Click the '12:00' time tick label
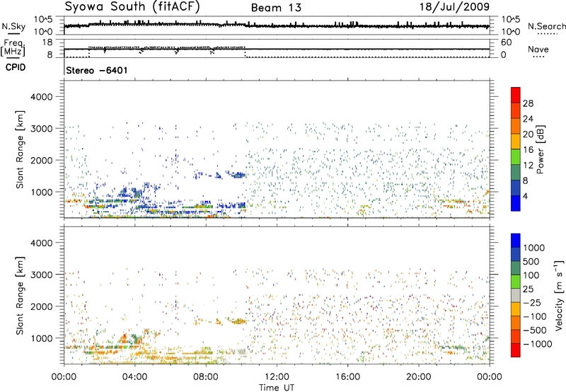Image resolution: width=566 pixels, height=392 pixels. pos(277,377)
